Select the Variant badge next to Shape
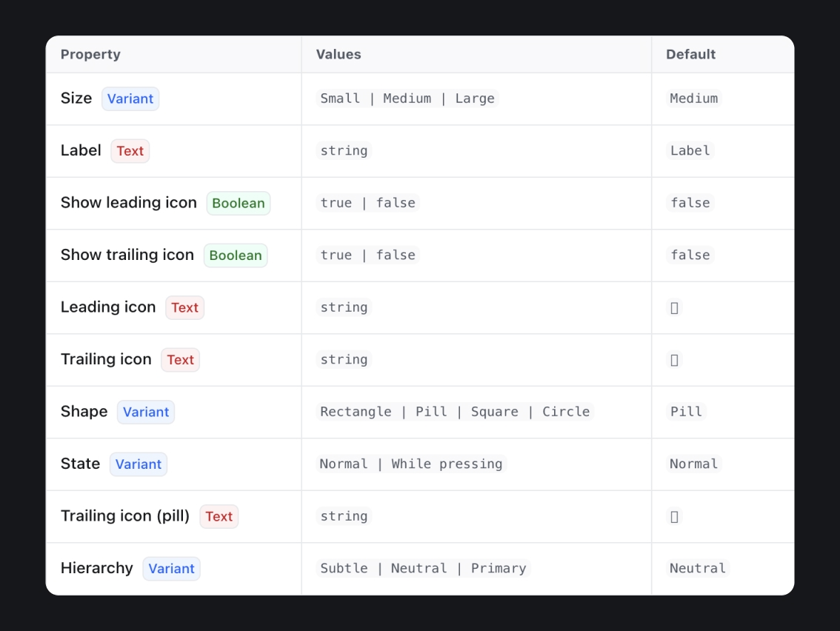840x631 pixels. click(146, 412)
